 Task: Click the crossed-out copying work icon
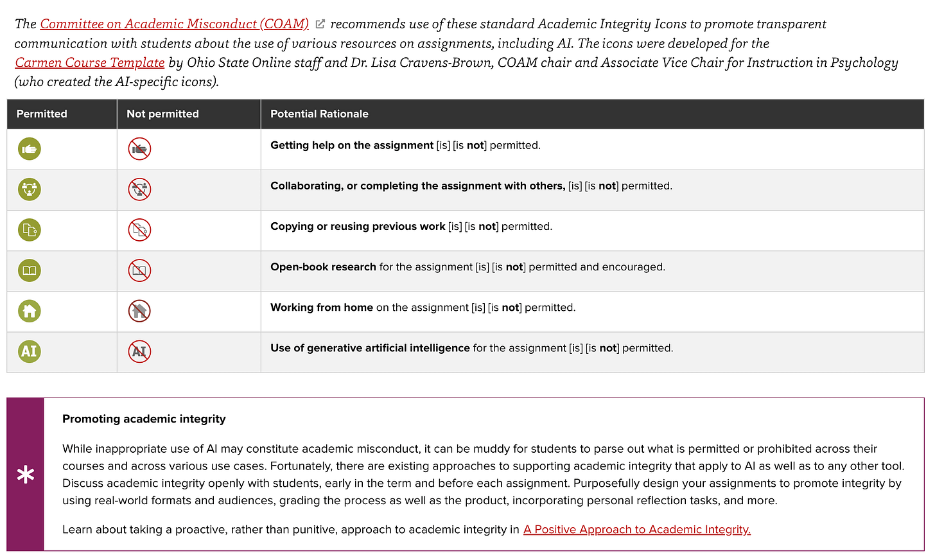(139, 230)
